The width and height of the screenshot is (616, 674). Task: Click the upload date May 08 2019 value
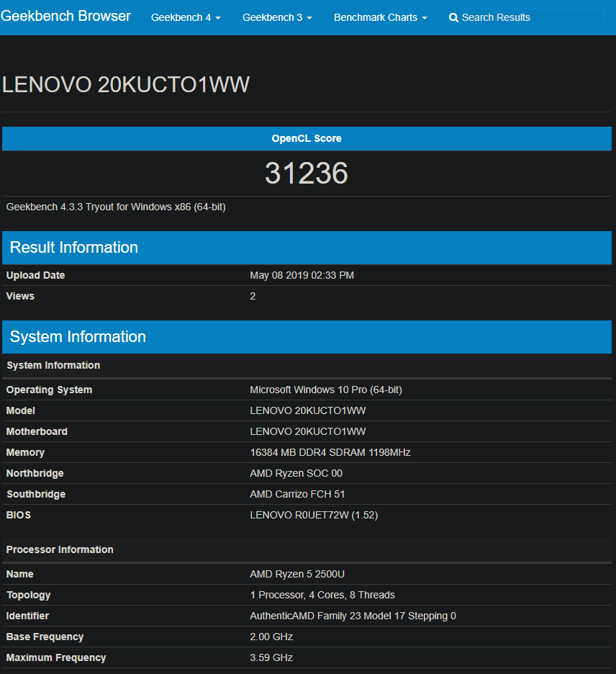302,275
